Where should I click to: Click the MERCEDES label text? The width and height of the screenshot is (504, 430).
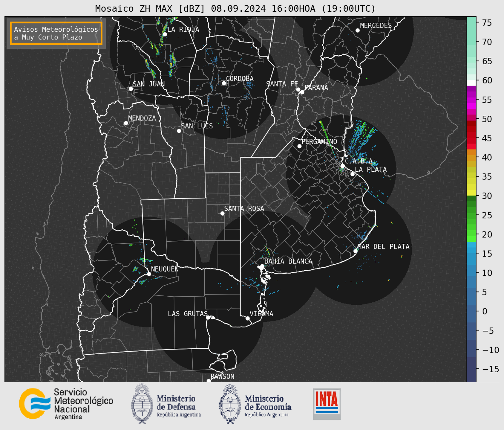(x=376, y=26)
